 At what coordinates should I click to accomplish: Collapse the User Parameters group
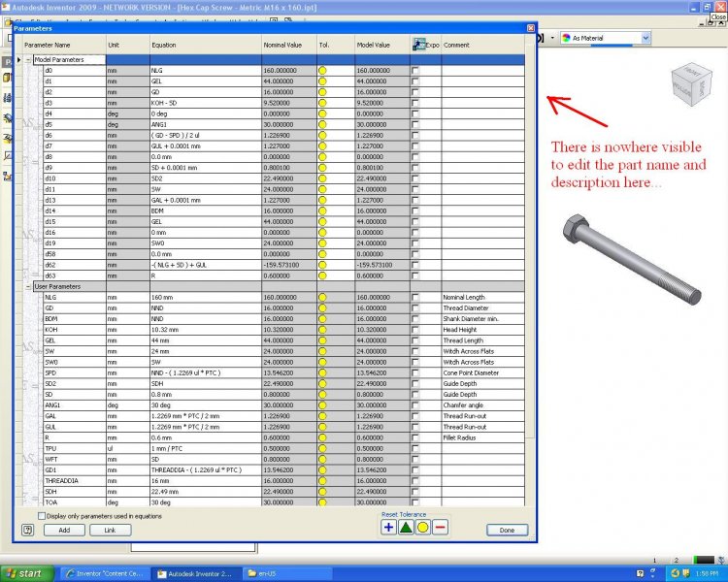click(x=28, y=287)
